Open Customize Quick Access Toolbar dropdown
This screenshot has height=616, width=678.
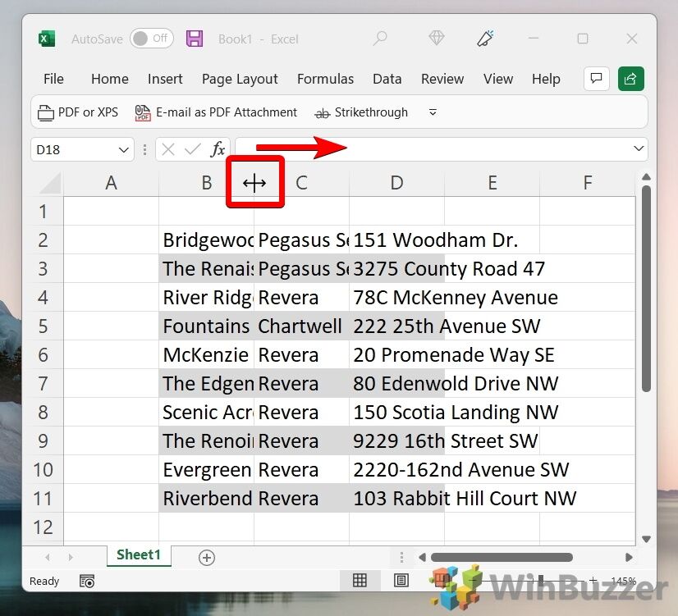(x=433, y=112)
